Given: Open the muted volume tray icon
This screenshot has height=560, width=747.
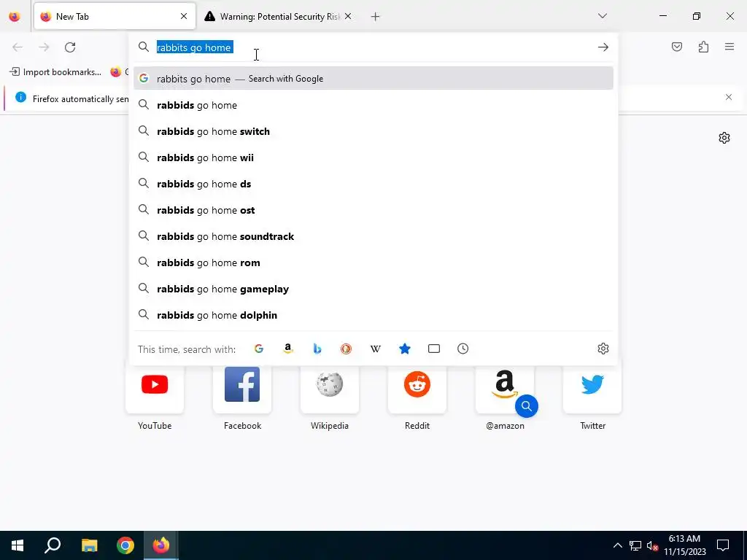Looking at the screenshot, I should click(x=652, y=545).
